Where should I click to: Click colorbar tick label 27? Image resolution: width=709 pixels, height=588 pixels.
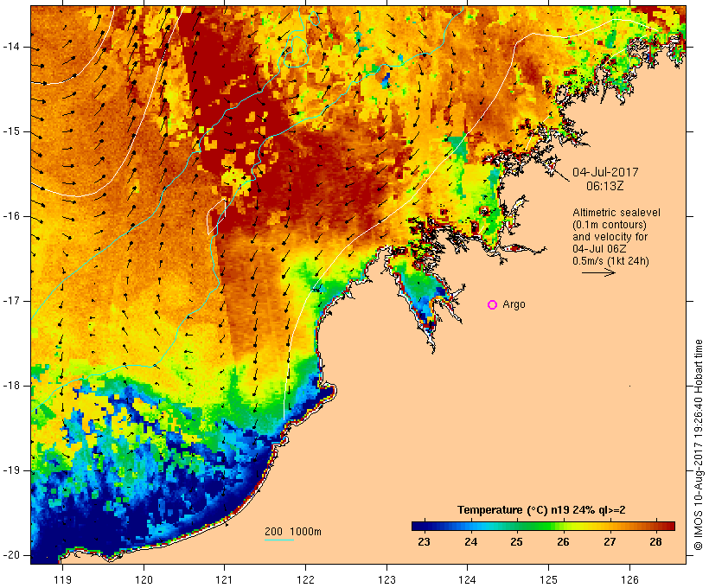[x=610, y=542]
